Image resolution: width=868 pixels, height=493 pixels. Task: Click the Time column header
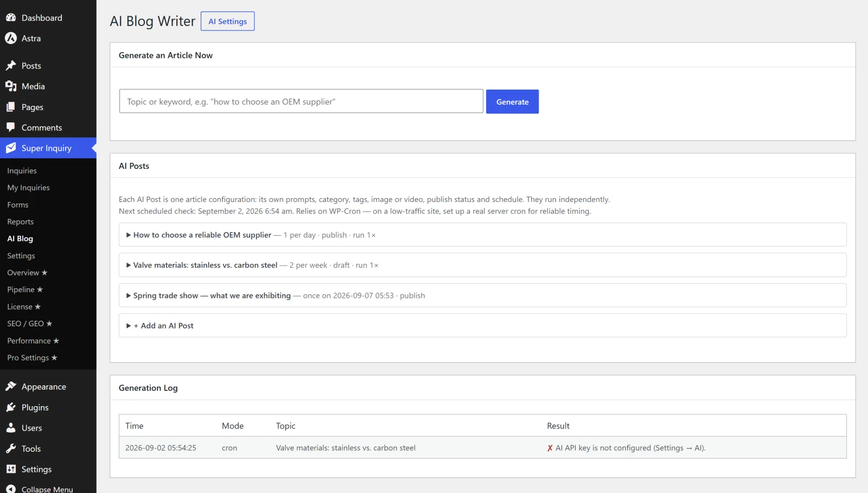[135, 426]
